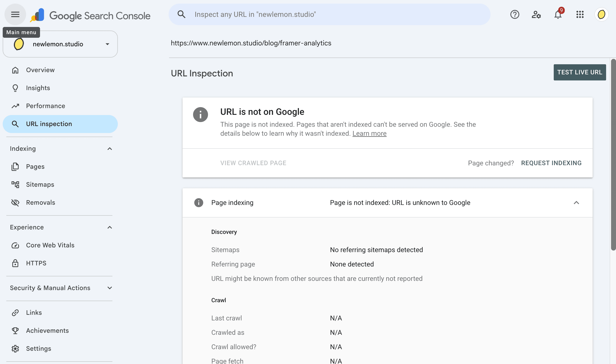Click the Settings gear icon

tap(15, 348)
